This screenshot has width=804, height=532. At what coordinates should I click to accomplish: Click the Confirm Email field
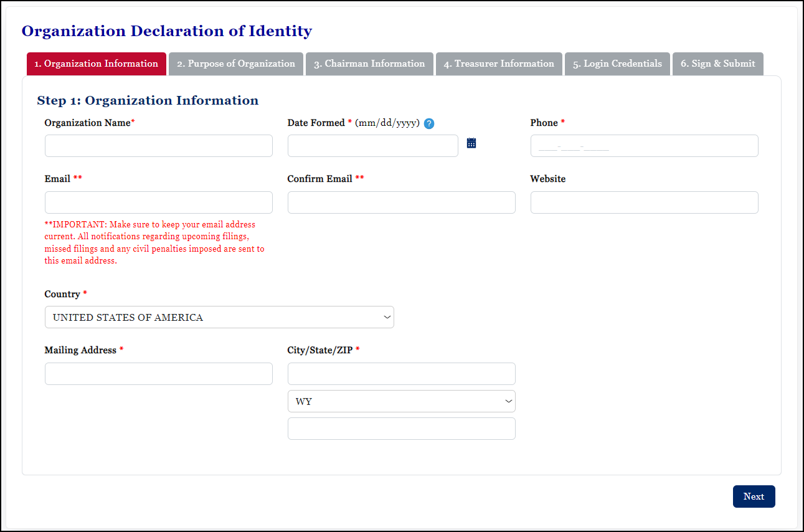[401, 202]
